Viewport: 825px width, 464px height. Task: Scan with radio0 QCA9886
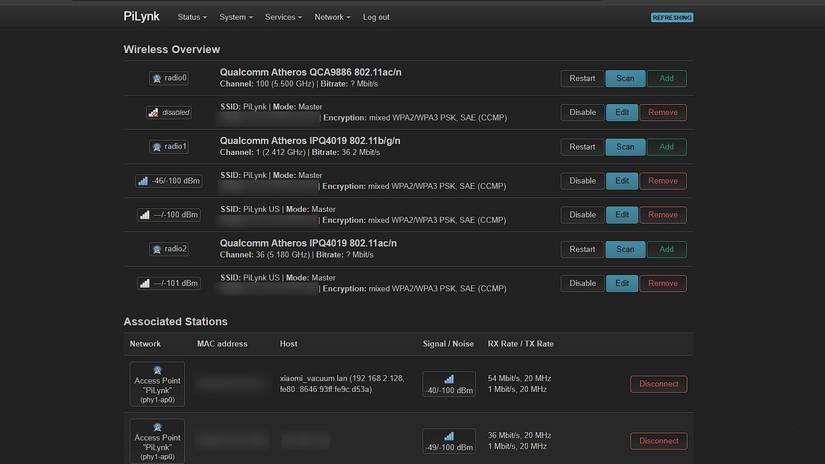coord(625,78)
